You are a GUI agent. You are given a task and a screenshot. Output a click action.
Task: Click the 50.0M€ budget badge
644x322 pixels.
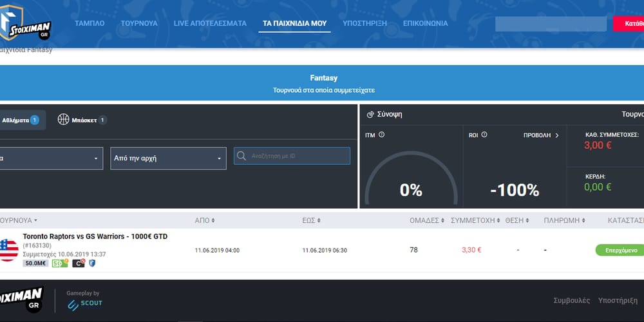click(x=35, y=263)
